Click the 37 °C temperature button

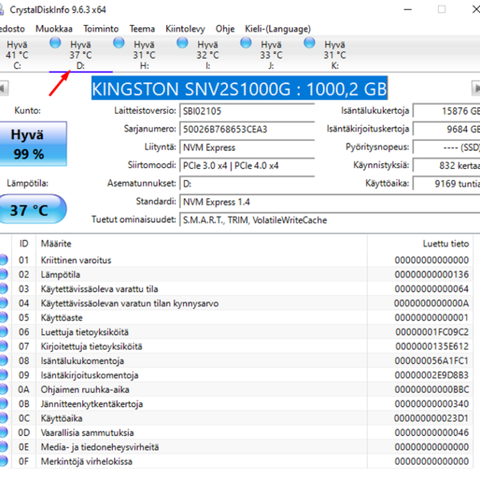(x=33, y=209)
